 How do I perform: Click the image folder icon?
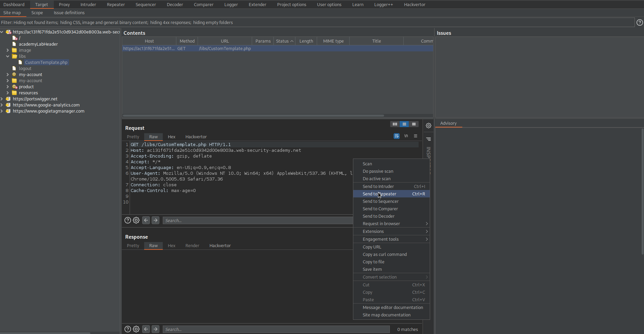tap(14, 50)
